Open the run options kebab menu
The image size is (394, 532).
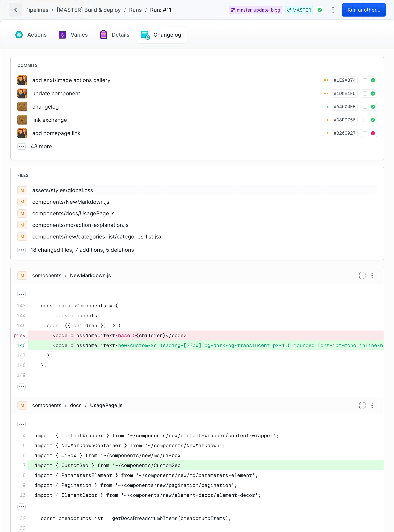pyautogui.click(x=333, y=10)
